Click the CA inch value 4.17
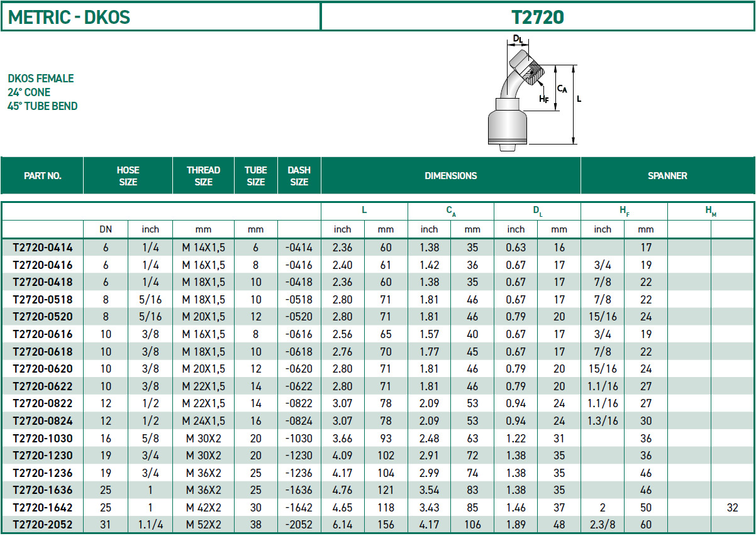This screenshot has width=756, height=536. coord(430,525)
